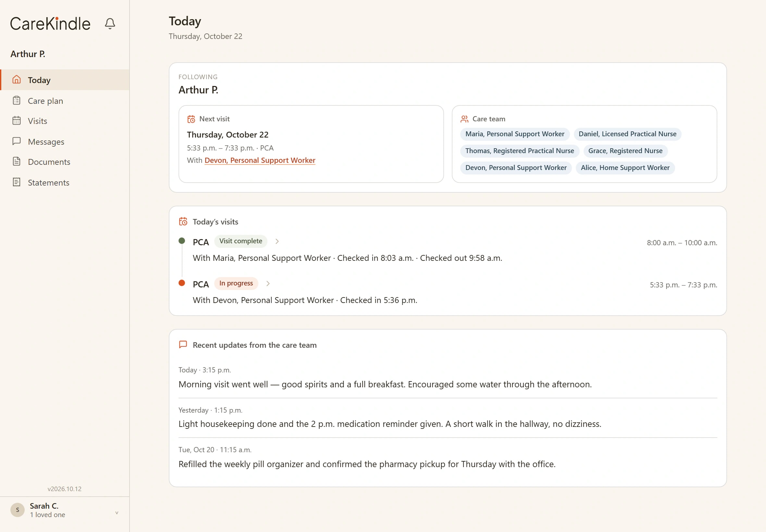The image size is (766, 532).
Task: Click orange status dot of in-progress visit
Action: pos(182,283)
